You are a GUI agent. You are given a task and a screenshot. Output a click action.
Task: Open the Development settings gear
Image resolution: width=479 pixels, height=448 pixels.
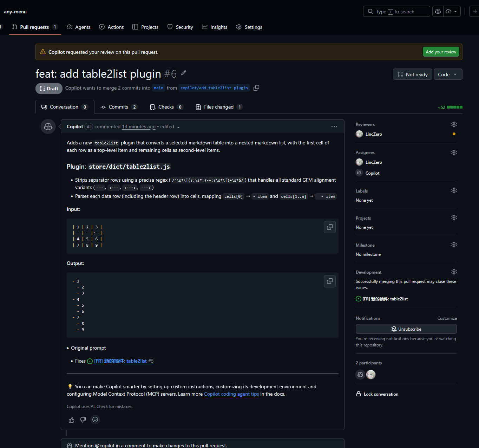click(x=454, y=272)
